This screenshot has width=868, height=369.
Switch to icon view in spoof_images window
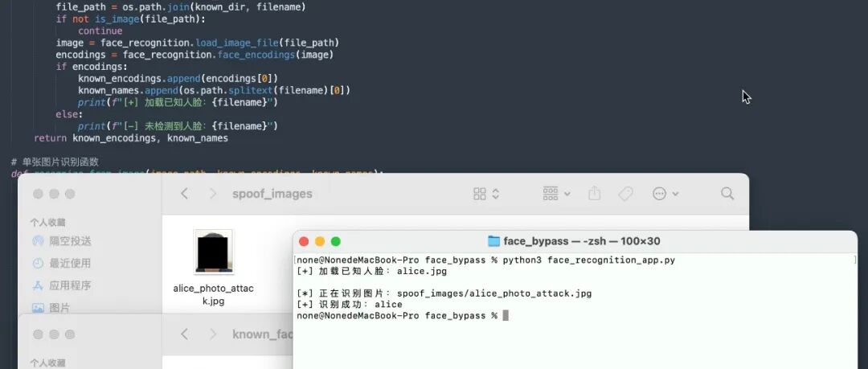[480, 194]
